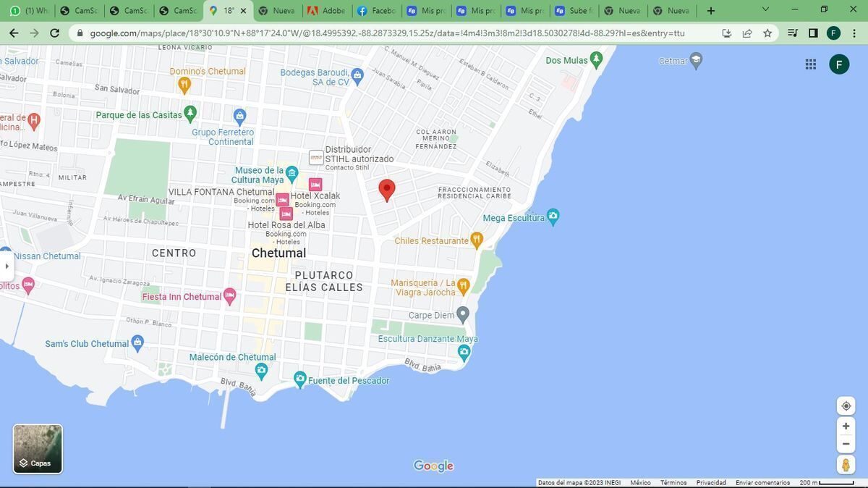Switch to the Adobe tab
868x488 pixels.
(326, 11)
